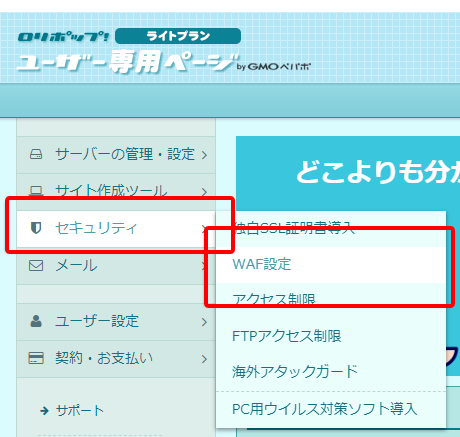Viewport: 460px width, 437px height.
Task: Click the credit card icon beside 契約・お支払い
Action: point(36,358)
